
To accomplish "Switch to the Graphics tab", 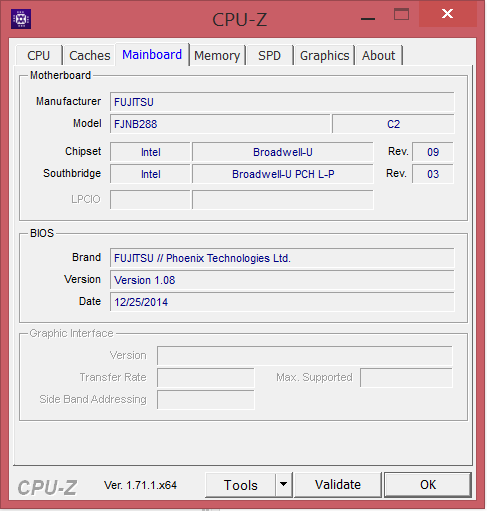I will pyautogui.click(x=324, y=55).
